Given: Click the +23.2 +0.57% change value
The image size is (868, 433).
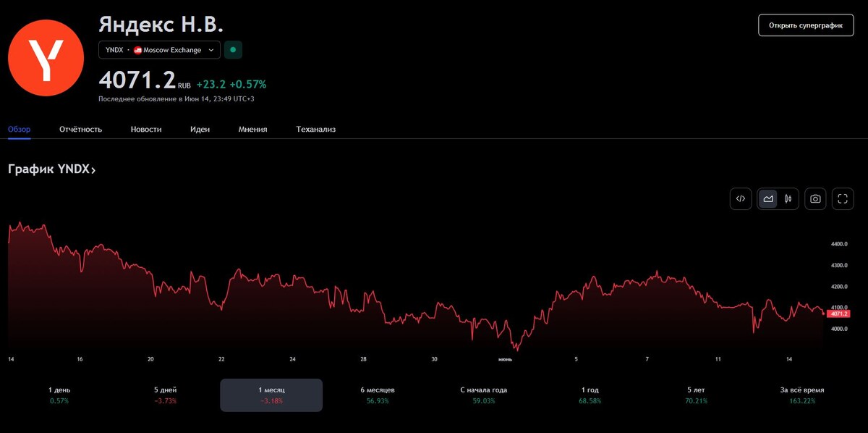Looking at the screenshot, I should pyautogui.click(x=231, y=84).
